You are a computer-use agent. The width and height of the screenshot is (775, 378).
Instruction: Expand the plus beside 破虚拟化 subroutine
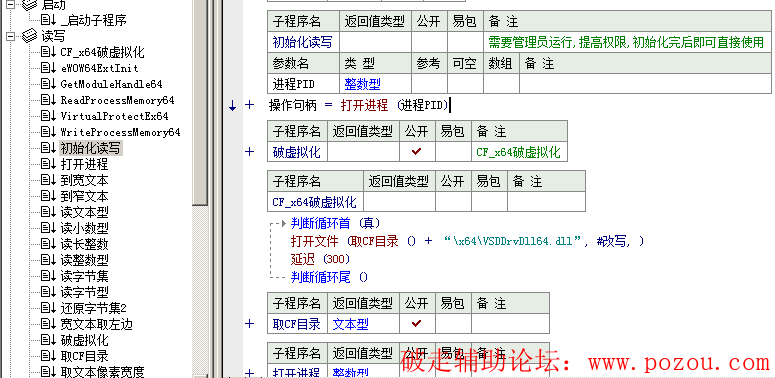point(250,152)
